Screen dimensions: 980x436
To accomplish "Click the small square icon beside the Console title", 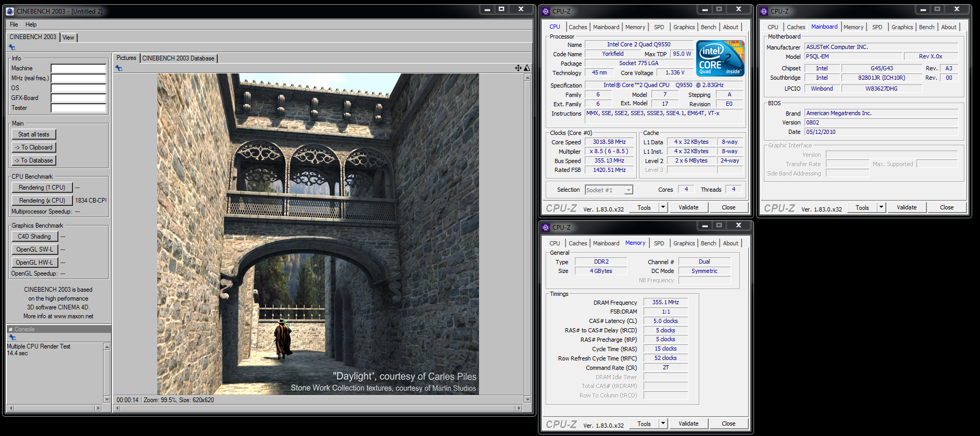I will pos(10,329).
